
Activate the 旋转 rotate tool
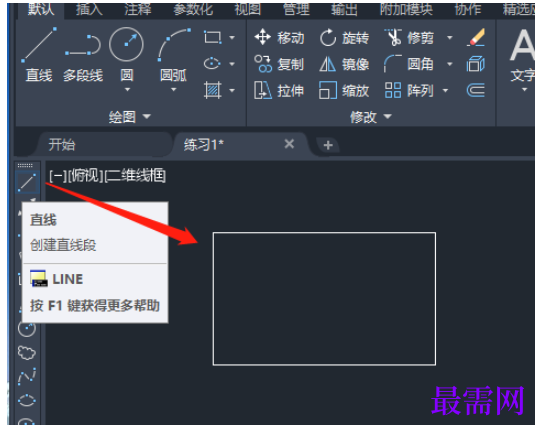click(x=344, y=37)
